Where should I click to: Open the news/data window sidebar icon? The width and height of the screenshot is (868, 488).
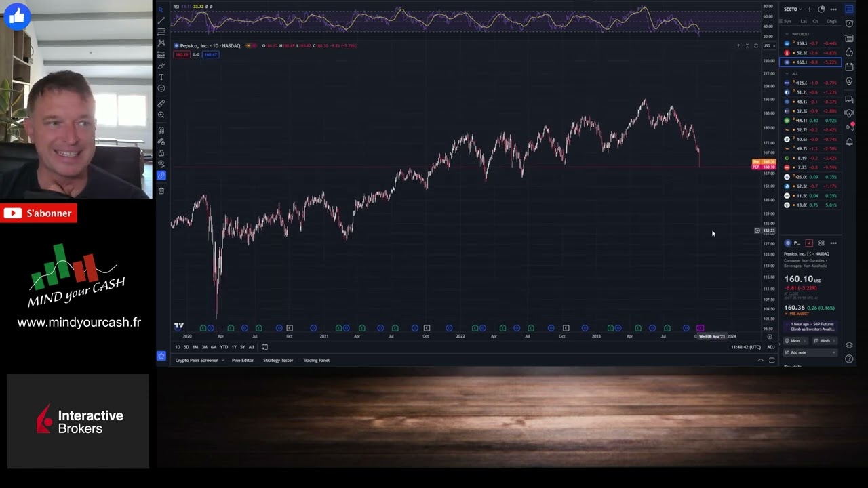click(849, 38)
